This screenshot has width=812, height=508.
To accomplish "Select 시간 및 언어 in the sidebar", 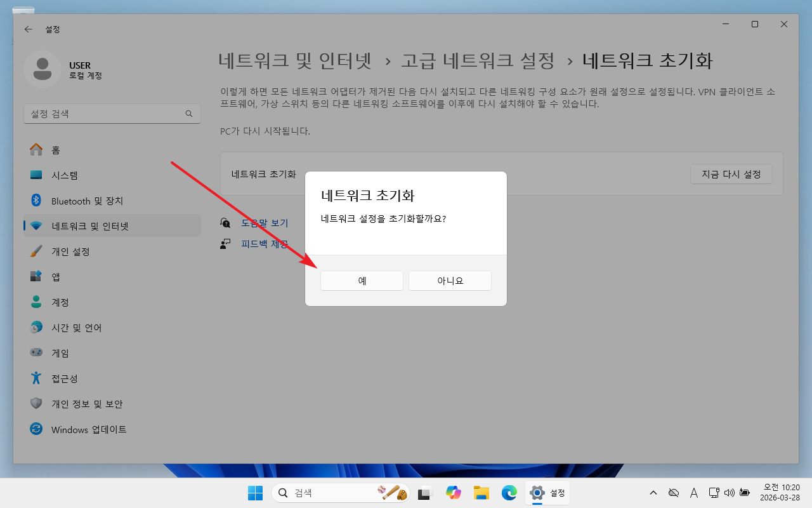I will tap(76, 328).
